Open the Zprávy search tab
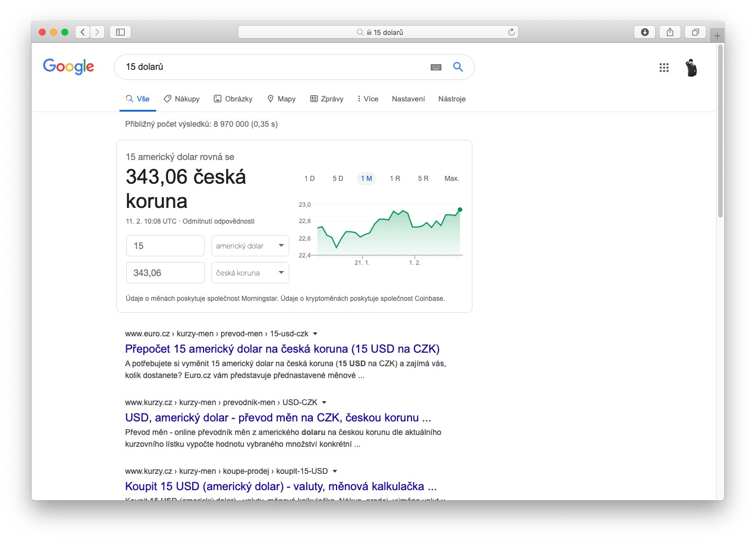This screenshot has height=542, width=756. (326, 99)
